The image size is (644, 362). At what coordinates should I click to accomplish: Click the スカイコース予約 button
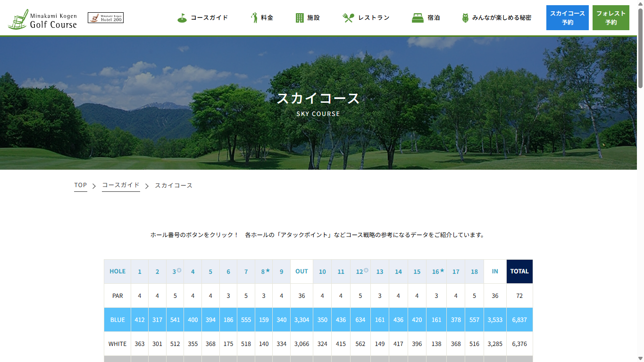click(x=568, y=18)
